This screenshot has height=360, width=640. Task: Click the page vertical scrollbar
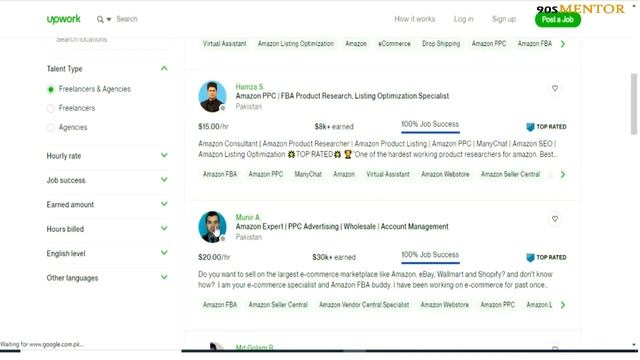pos(633,104)
